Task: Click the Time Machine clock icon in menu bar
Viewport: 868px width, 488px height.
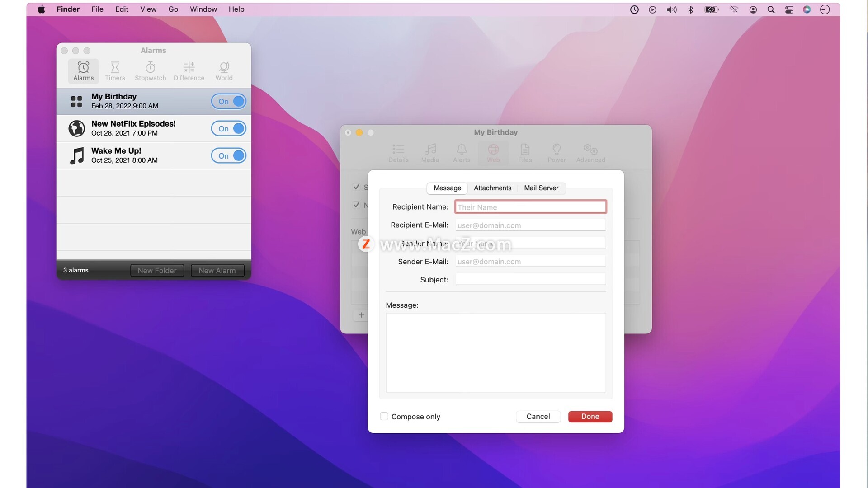Action: click(634, 9)
